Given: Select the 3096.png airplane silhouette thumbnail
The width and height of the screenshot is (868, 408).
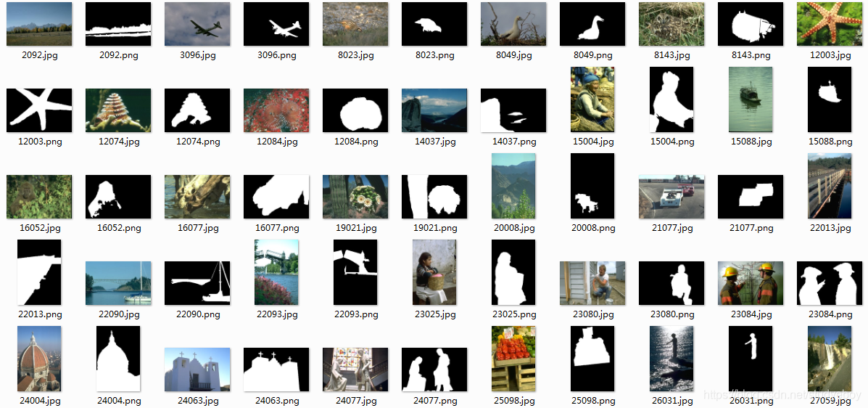Looking at the screenshot, I should coord(276,24).
